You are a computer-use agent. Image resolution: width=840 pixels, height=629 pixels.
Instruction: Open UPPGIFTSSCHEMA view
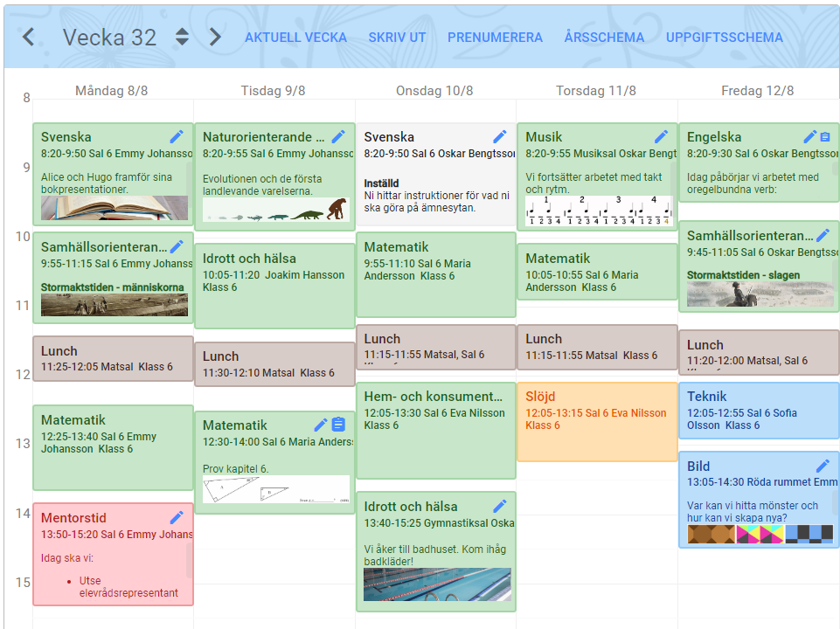pos(725,38)
